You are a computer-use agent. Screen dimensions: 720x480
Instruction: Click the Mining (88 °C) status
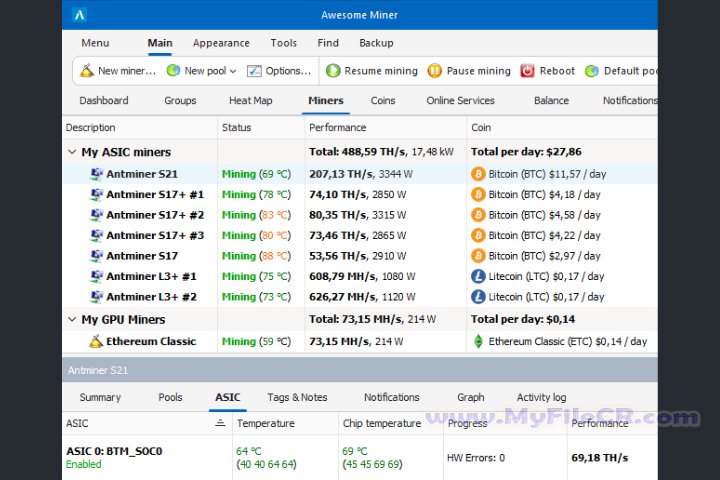pyautogui.click(x=256, y=256)
